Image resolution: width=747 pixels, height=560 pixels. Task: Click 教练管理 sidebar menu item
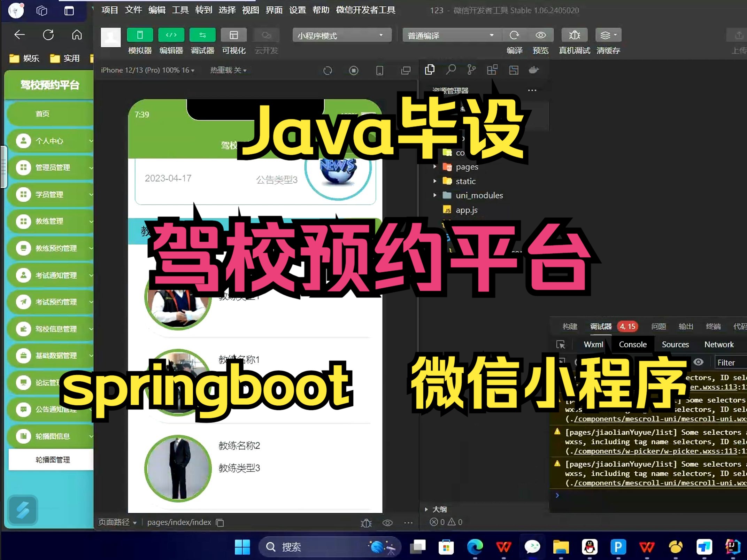49,221
